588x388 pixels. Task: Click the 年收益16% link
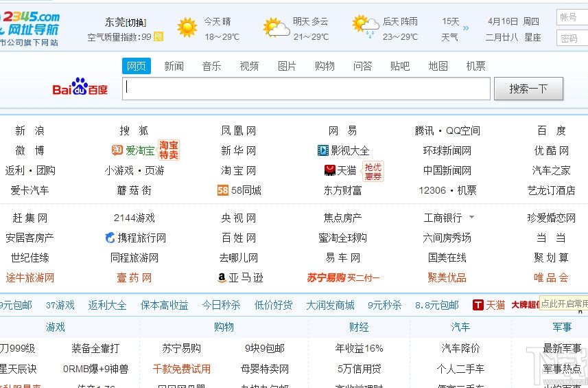[359, 348]
